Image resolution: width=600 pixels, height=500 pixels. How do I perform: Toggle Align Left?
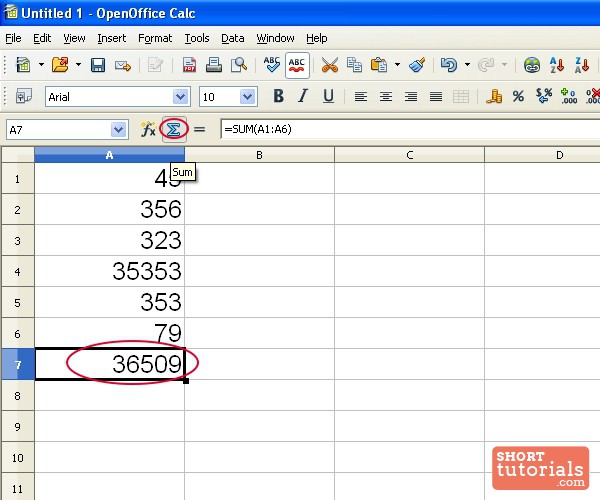tap(360, 96)
